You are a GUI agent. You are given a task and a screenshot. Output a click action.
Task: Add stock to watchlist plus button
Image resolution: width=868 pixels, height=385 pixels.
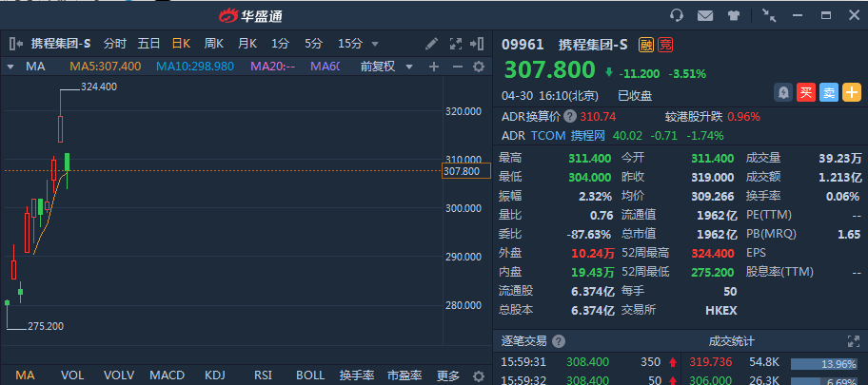852,93
